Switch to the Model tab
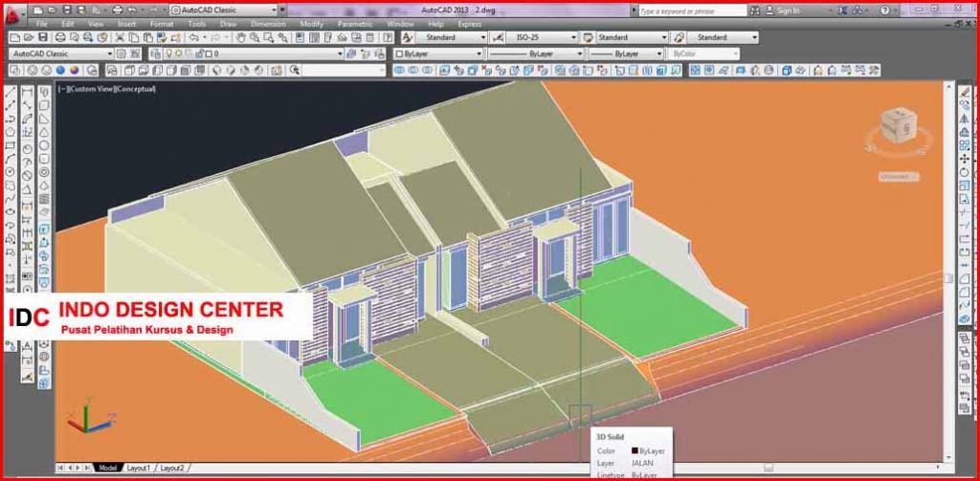The width and height of the screenshot is (980, 481). [x=107, y=468]
